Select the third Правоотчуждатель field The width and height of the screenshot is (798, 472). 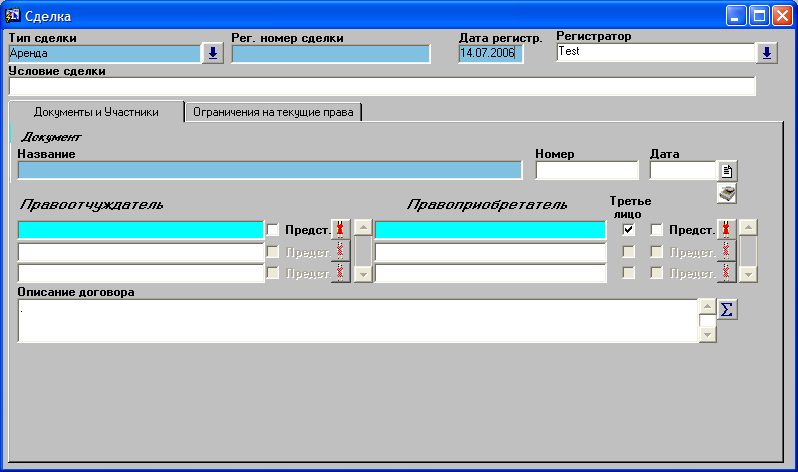[x=141, y=273]
